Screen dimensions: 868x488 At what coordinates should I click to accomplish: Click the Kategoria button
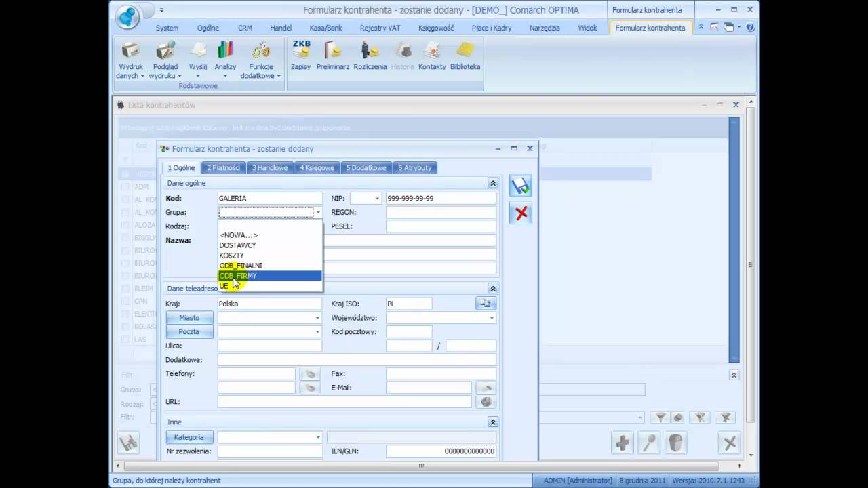click(x=189, y=437)
